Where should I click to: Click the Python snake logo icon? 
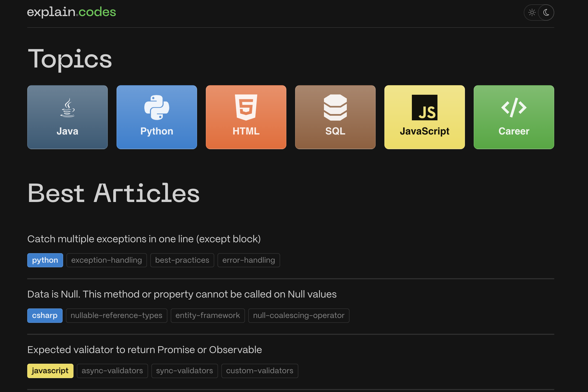coord(157,108)
